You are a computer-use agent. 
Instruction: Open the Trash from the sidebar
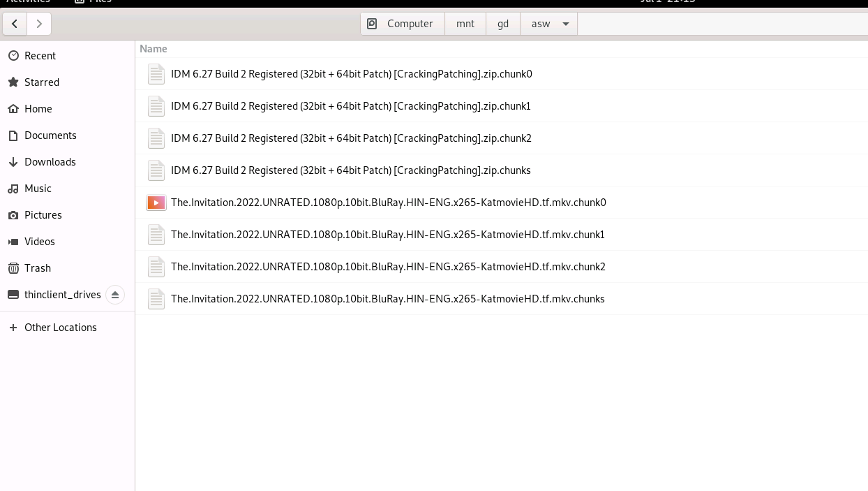(x=37, y=268)
